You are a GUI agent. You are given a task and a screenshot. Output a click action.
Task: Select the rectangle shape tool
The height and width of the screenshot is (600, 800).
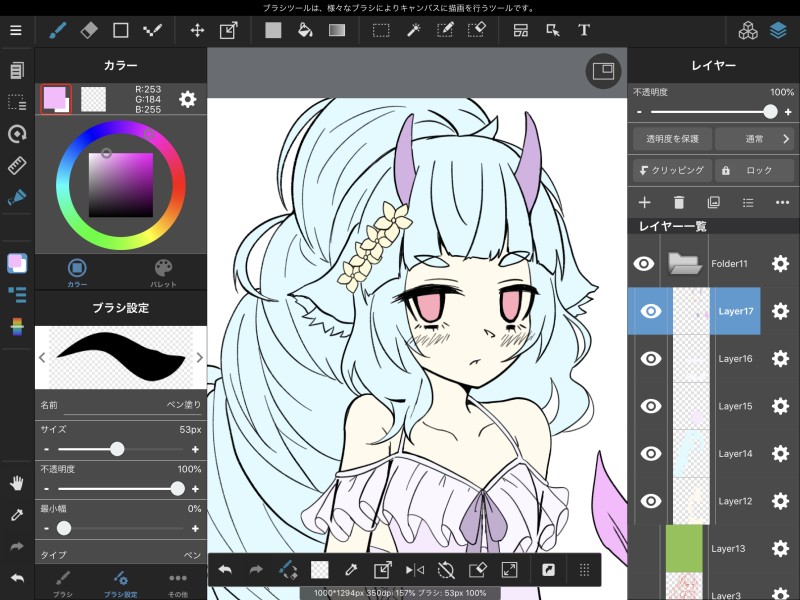120,31
